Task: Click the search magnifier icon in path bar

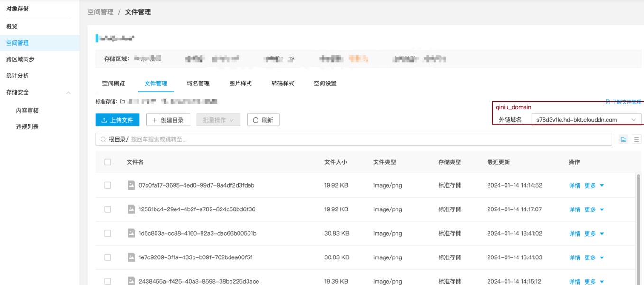Action: click(x=103, y=139)
